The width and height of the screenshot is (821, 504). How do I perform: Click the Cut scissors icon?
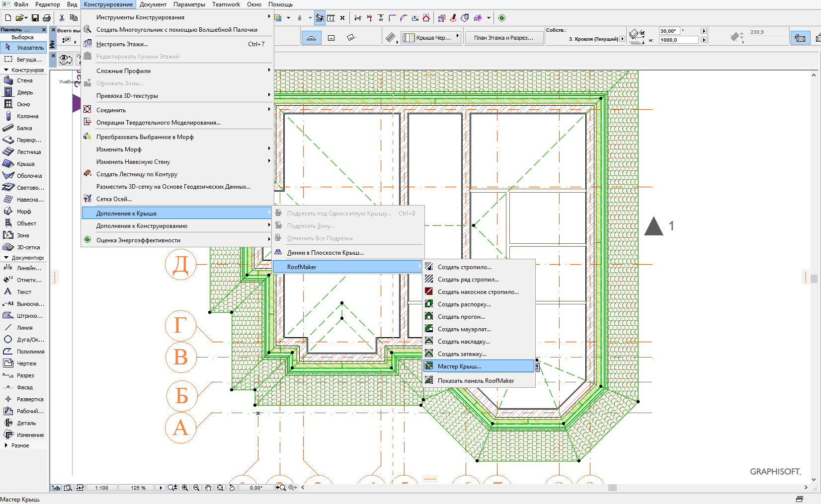62,18
